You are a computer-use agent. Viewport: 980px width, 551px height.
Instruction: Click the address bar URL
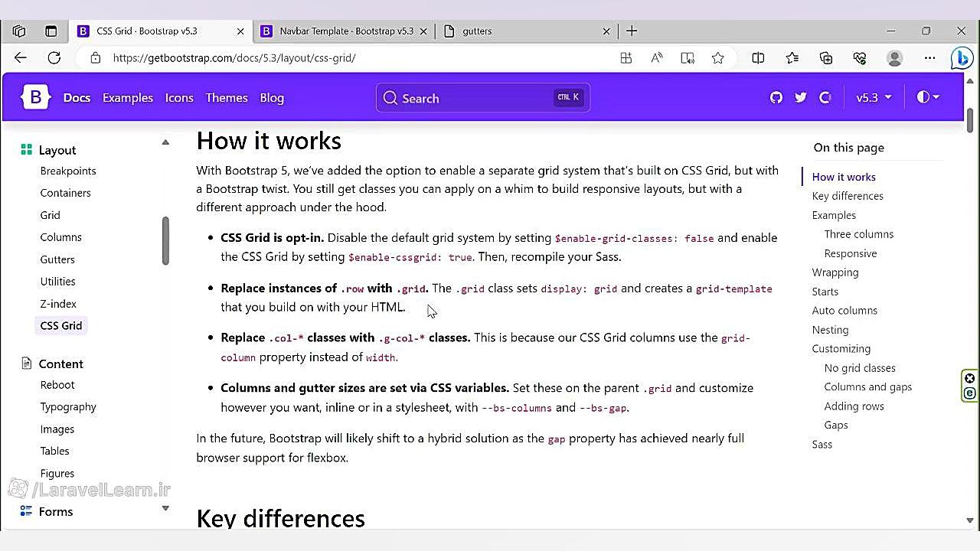[x=234, y=57]
